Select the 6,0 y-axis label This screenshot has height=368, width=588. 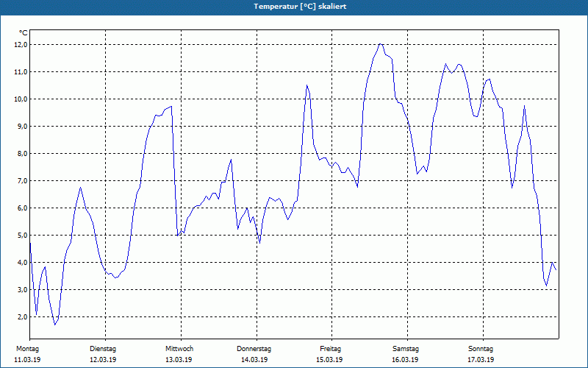[22, 208]
